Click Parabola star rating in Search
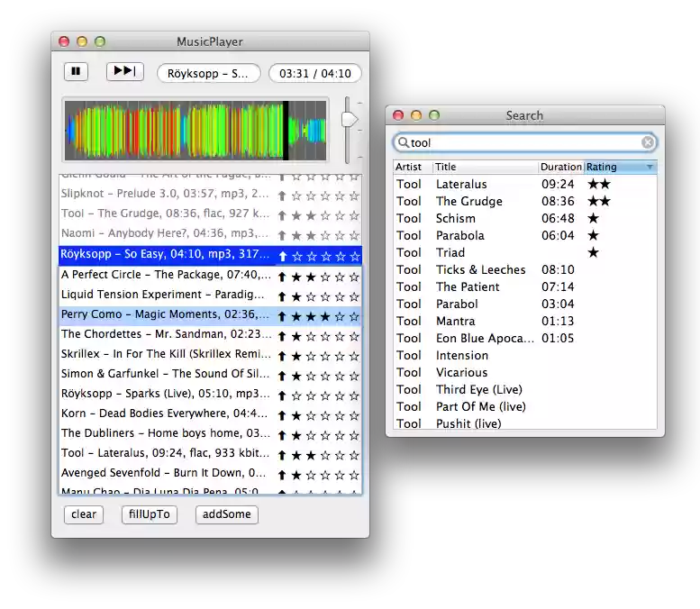 click(x=594, y=235)
